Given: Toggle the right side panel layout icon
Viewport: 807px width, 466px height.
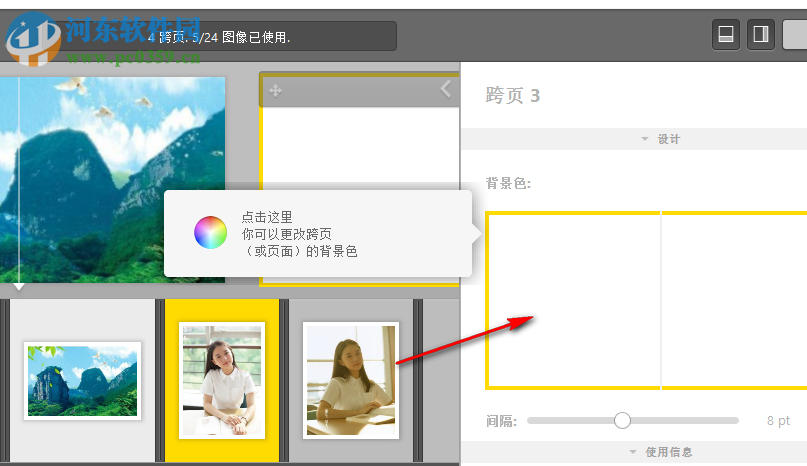Looking at the screenshot, I should coord(761,34).
